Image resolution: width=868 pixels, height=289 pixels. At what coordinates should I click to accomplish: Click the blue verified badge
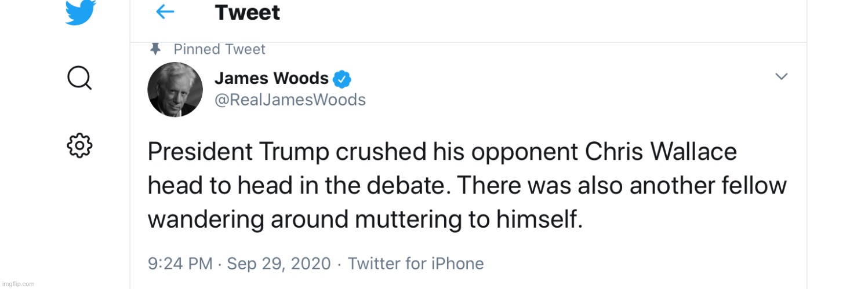[x=342, y=78]
